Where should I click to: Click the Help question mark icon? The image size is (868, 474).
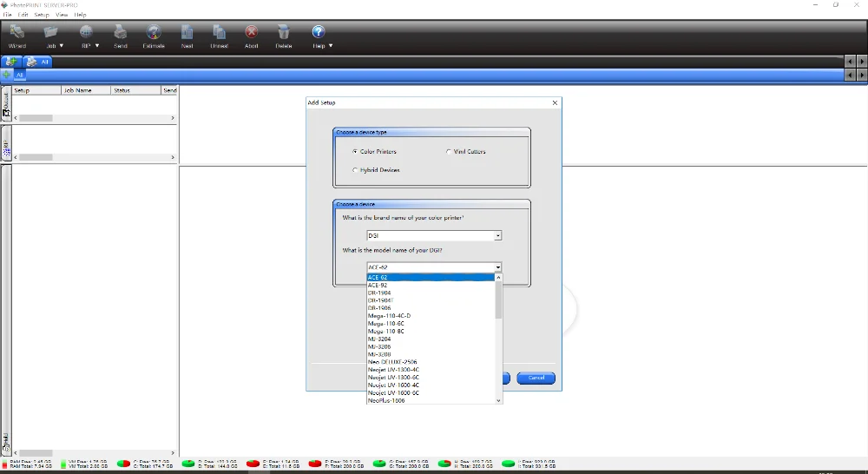319,32
